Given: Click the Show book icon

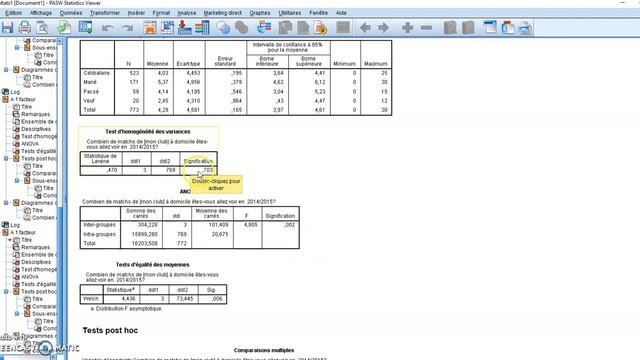Looking at the screenshot, I should [x=450, y=28].
